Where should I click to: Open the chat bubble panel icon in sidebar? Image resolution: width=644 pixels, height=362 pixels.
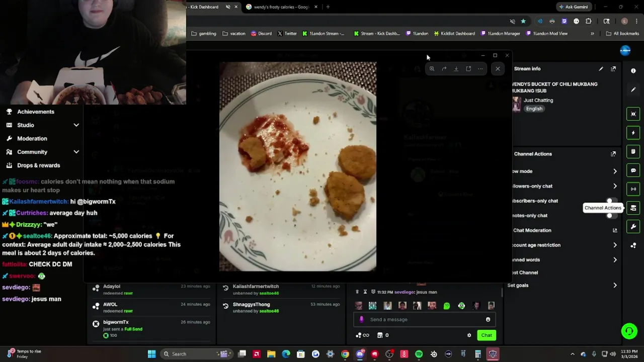[x=633, y=170]
